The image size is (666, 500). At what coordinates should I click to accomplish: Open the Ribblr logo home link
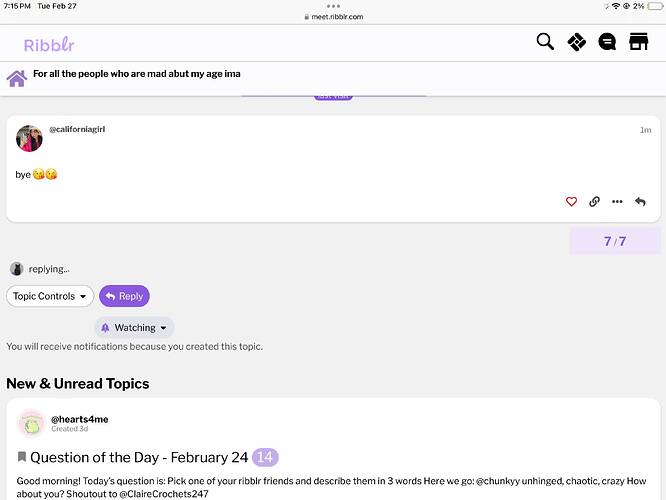coord(49,44)
